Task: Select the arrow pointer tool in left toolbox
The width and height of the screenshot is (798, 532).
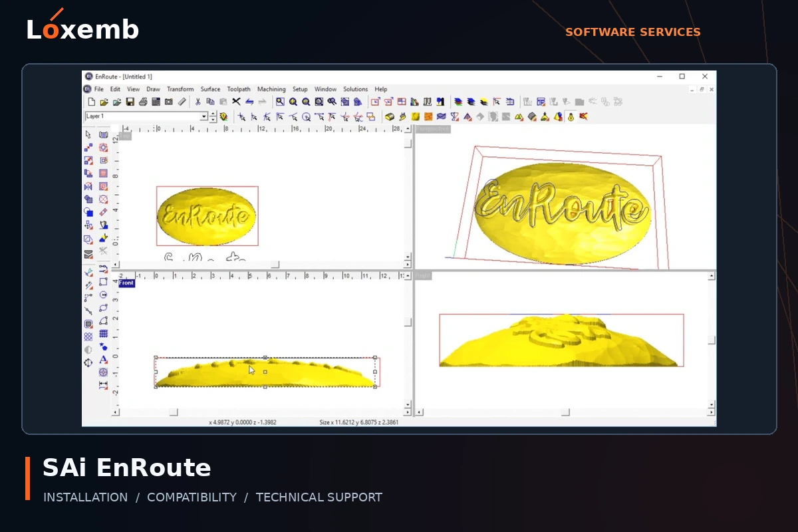Action: pos(88,134)
